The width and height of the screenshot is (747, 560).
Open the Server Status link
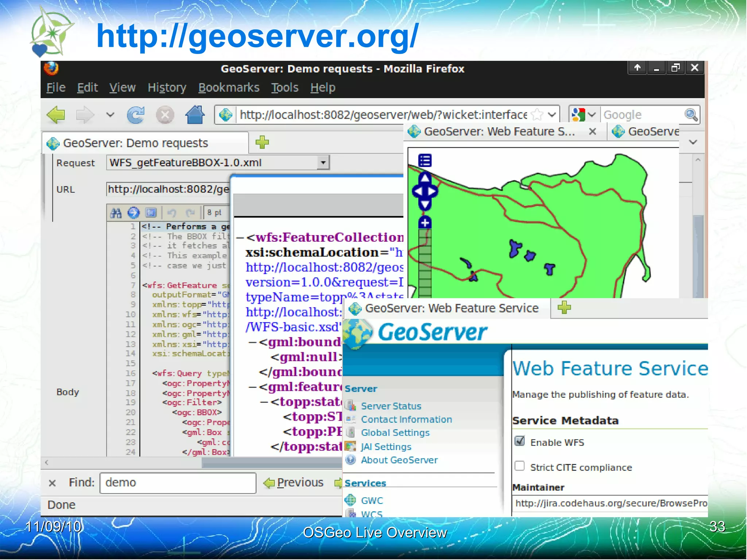(391, 406)
